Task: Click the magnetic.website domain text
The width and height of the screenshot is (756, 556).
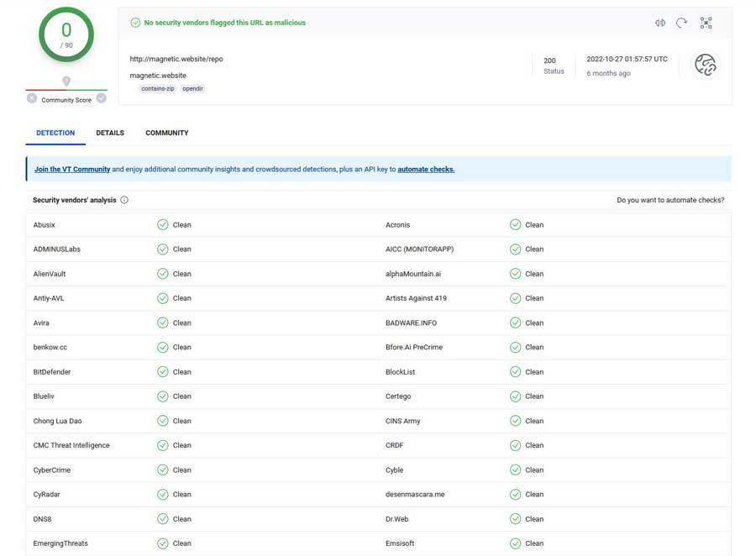Action: pyautogui.click(x=158, y=76)
